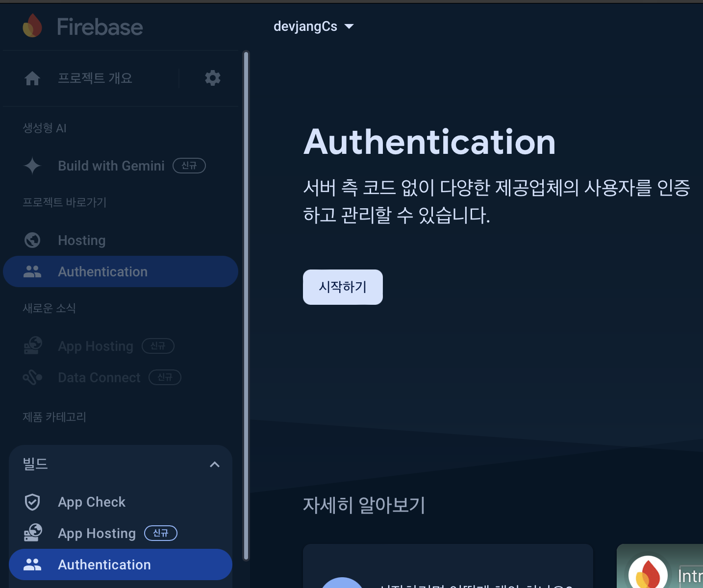Click the 프로젝트 바로가기 section label
Viewport: 703px width, 588px height.
click(65, 202)
